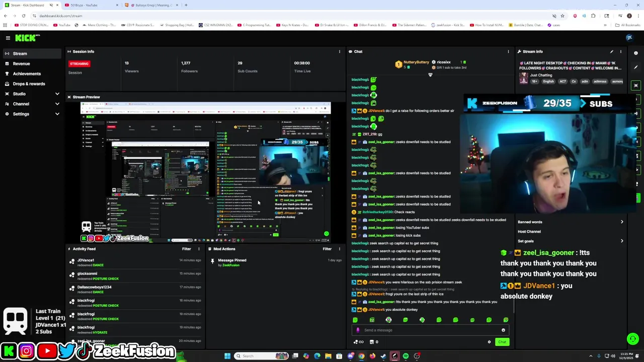644x362 pixels.
Task: Edit stream info with pencil icon
Action: tap(611, 51)
